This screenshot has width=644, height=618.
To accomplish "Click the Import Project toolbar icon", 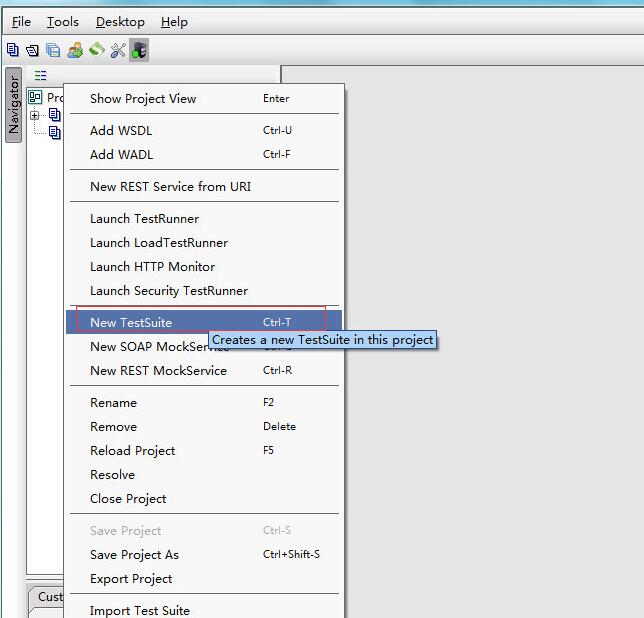I will click(x=32, y=51).
